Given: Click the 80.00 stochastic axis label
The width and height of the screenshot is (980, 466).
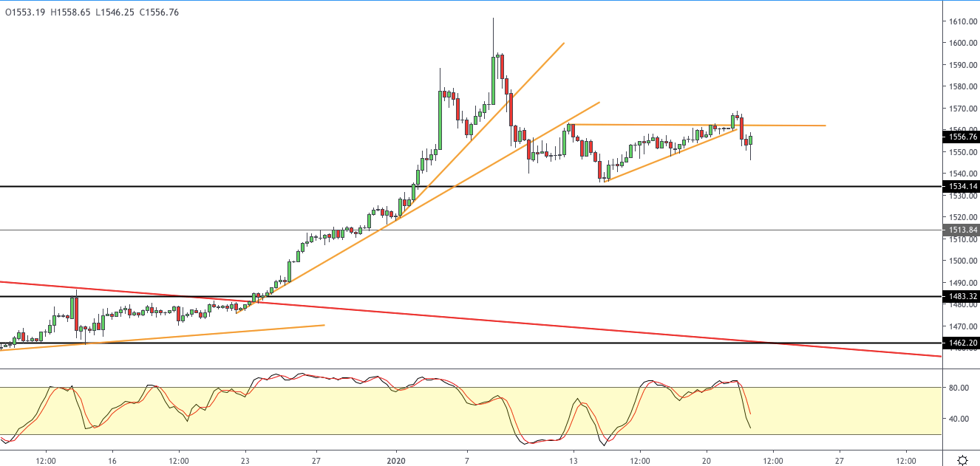Looking at the screenshot, I should click(959, 388).
